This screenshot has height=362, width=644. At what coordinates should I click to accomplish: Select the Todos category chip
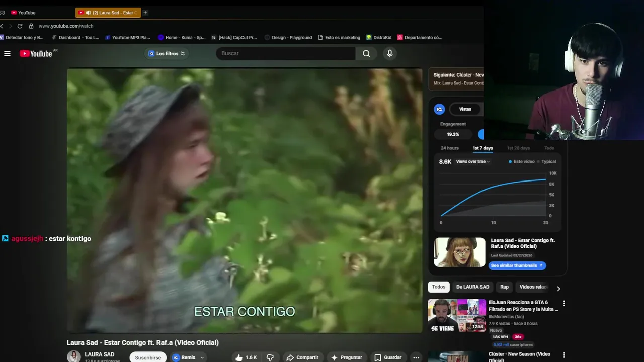coord(439,287)
